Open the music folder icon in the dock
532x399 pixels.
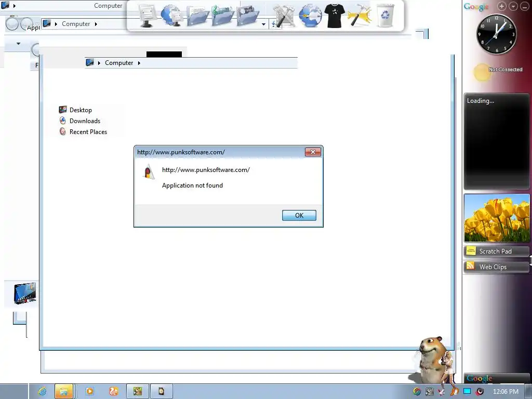[222, 16]
